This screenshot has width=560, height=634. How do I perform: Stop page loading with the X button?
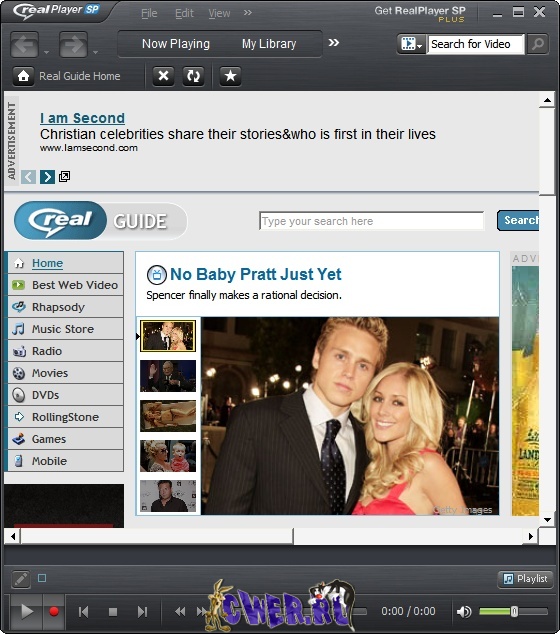[x=163, y=76]
